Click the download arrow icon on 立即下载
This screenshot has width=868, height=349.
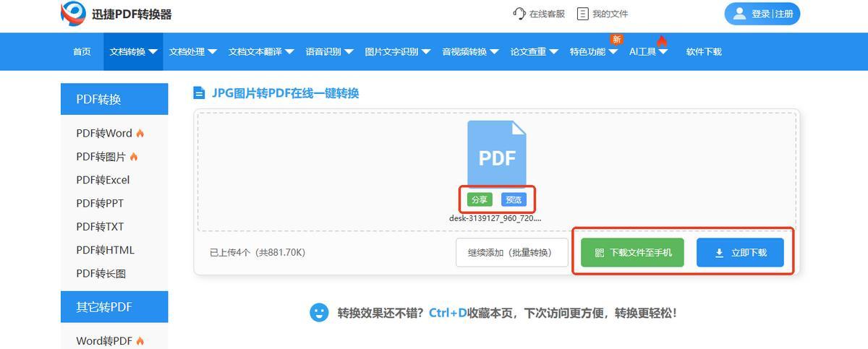(719, 253)
